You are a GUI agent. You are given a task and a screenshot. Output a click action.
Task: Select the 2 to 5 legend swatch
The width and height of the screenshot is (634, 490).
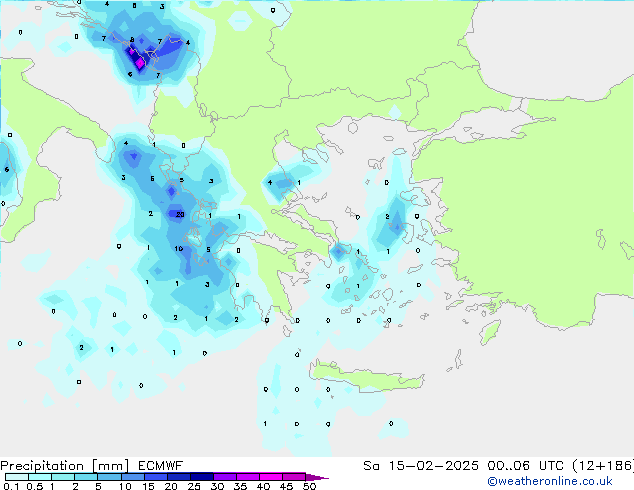click(x=86, y=477)
